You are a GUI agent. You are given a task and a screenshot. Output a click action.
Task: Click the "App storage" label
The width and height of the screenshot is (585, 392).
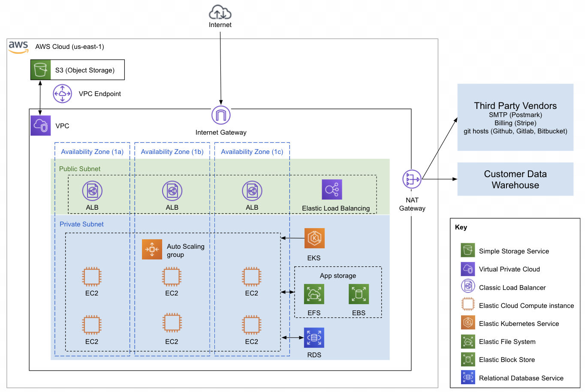pyautogui.click(x=338, y=276)
